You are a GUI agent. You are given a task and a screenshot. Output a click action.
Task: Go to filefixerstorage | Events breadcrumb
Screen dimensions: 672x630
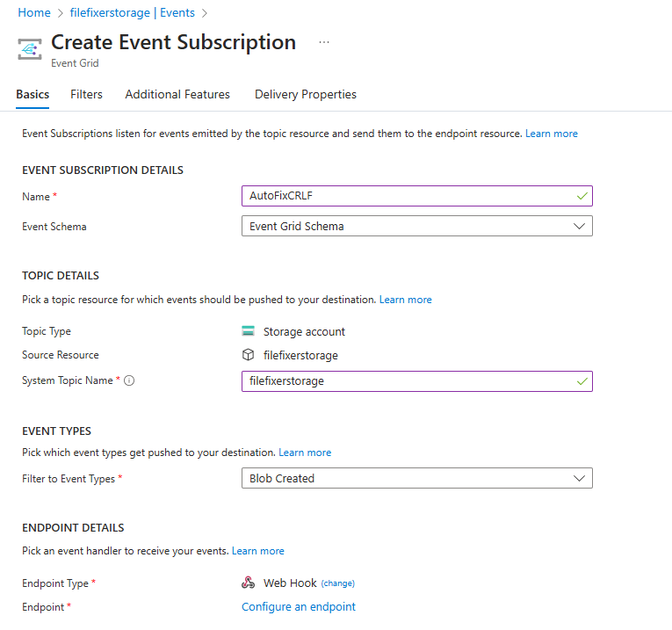click(x=133, y=13)
